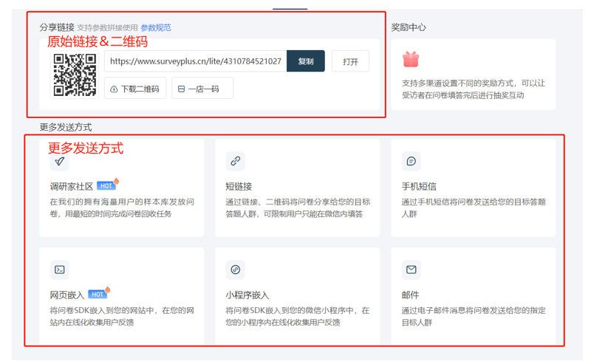Click the HOT badge beside 调研家社区

click(106, 186)
